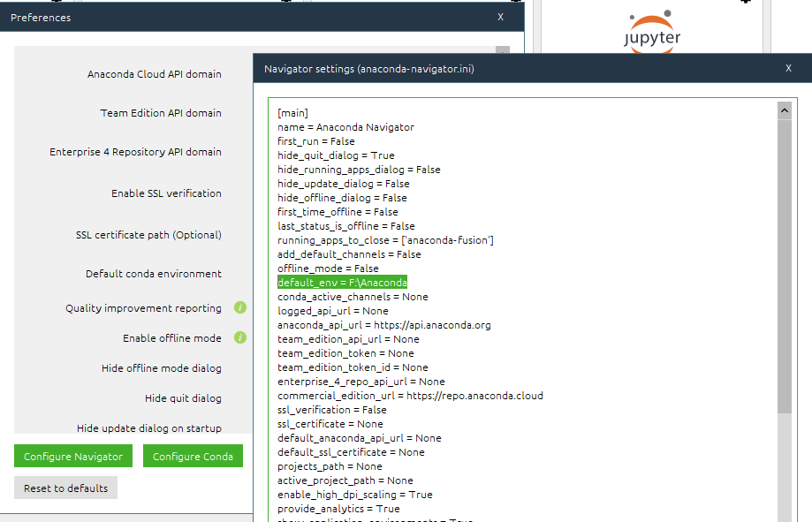
Task: Click the projects_path = None line
Action: point(330,466)
